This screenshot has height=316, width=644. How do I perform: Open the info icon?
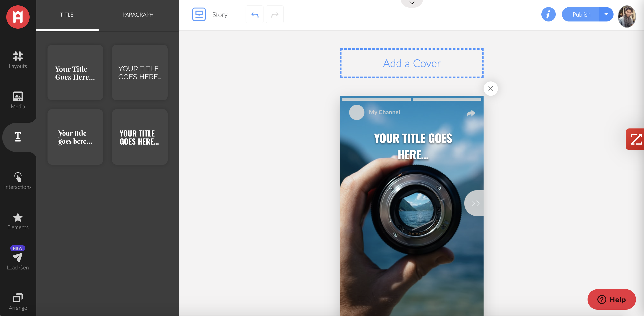point(548,15)
